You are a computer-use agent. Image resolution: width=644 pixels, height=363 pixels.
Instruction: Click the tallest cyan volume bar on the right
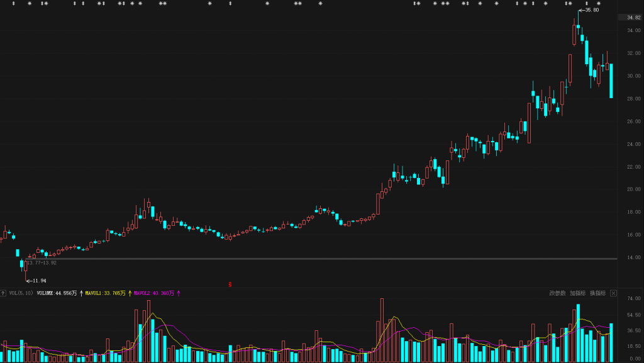point(578,333)
